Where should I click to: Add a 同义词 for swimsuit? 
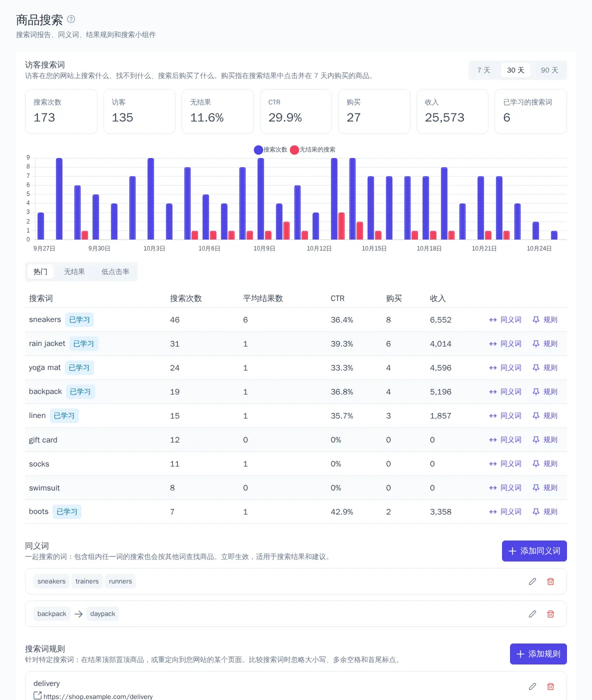pyautogui.click(x=505, y=488)
